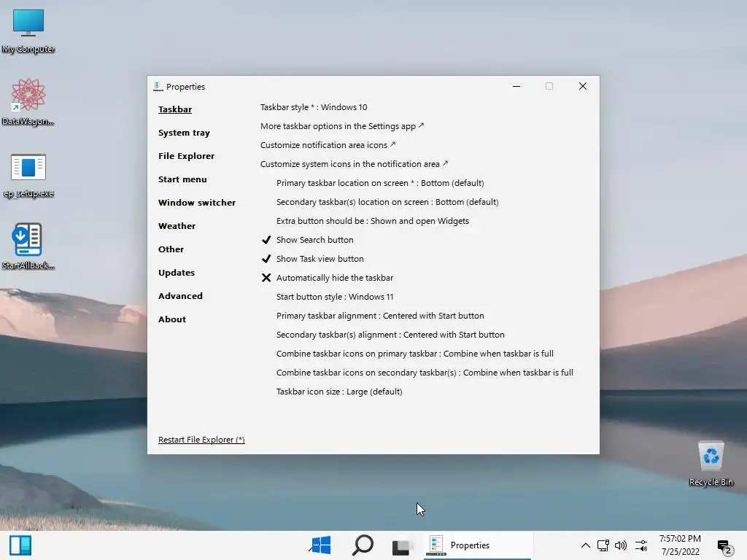This screenshot has height=560, width=747.
Task: Select the StartAllBack desktop icon
Action: [28, 246]
